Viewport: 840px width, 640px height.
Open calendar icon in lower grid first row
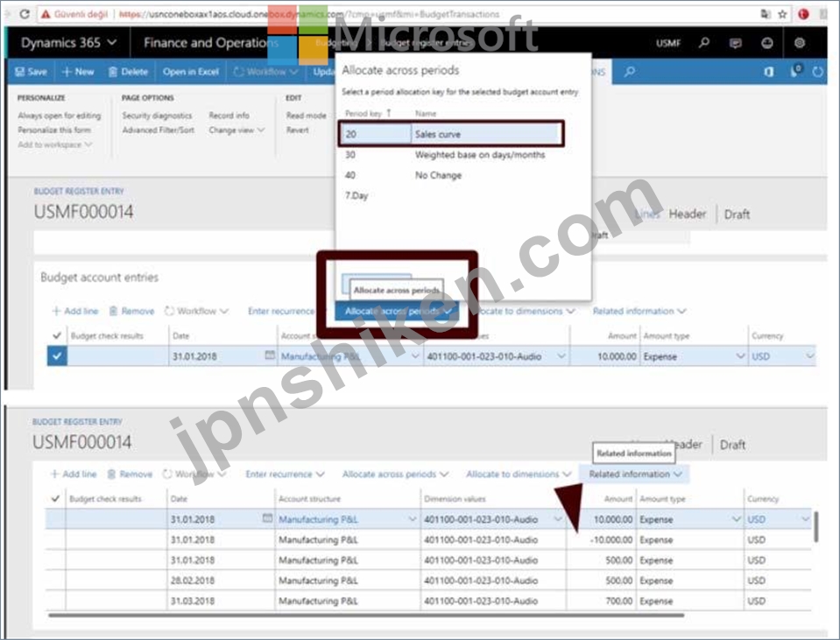(267, 518)
